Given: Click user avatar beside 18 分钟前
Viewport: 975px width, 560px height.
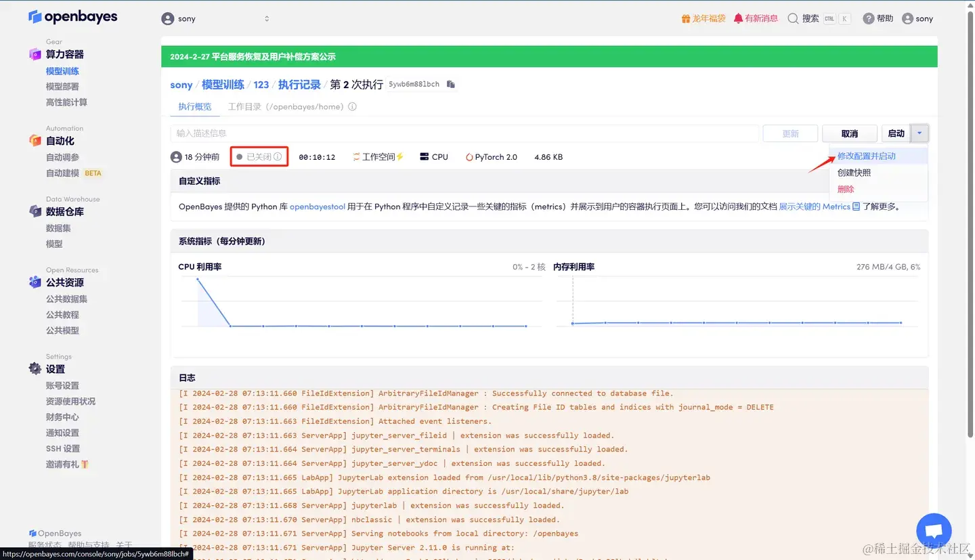Looking at the screenshot, I should 176,156.
